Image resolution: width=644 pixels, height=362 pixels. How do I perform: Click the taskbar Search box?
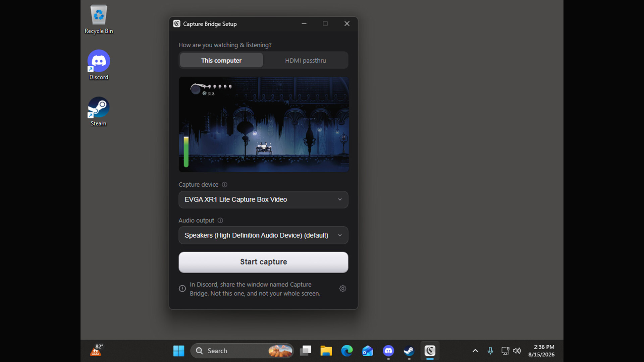point(242,351)
